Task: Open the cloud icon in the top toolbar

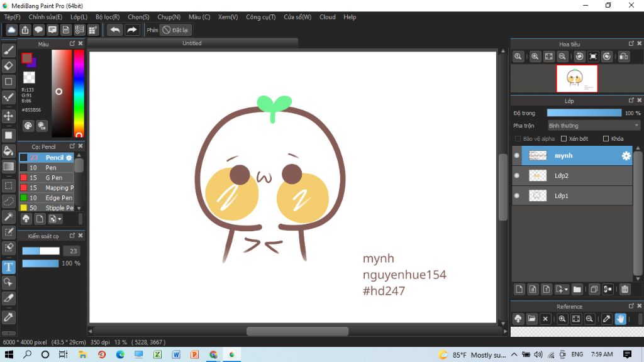Action: click(x=11, y=30)
